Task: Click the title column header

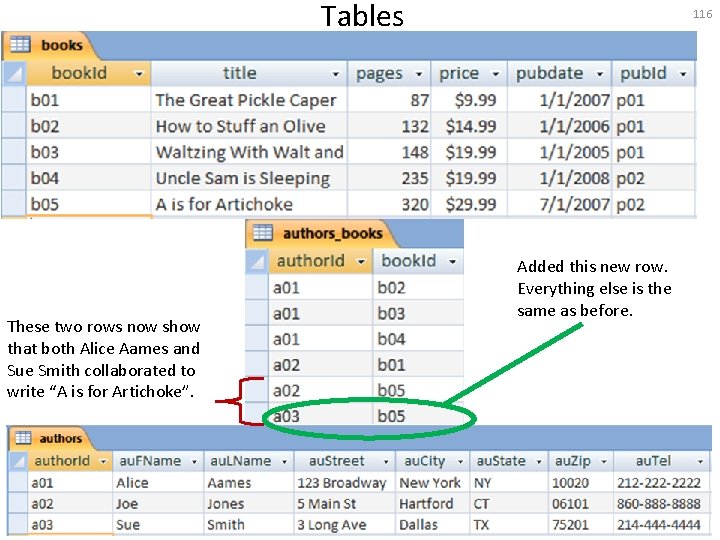Action: 249,73
